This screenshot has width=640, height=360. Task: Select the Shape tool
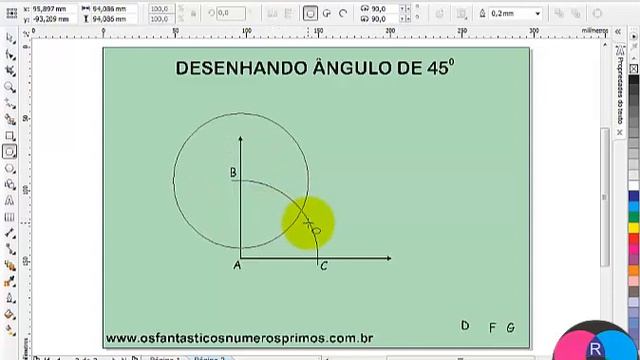(x=10, y=55)
